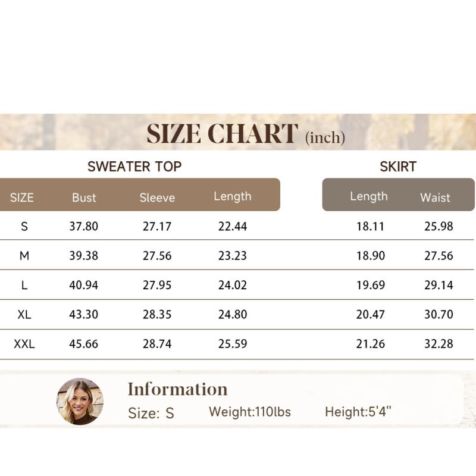
Task: Click the size S row label
Action: tap(24, 226)
